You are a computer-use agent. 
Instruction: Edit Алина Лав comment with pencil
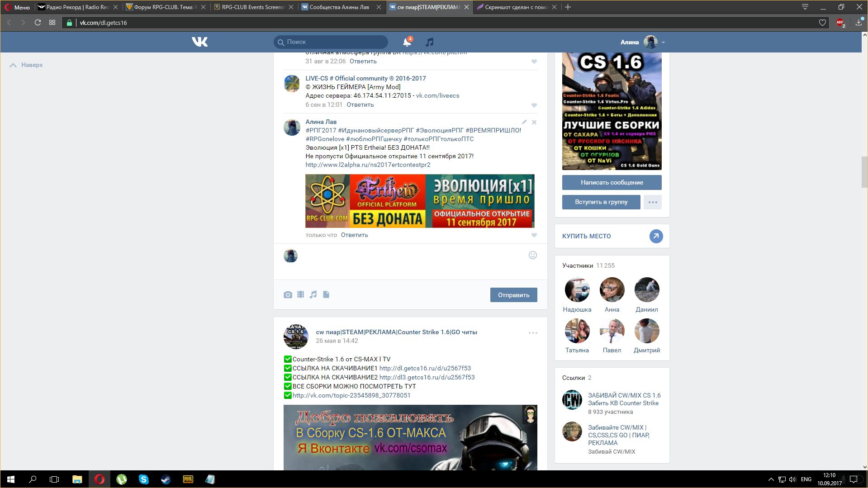click(x=524, y=122)
